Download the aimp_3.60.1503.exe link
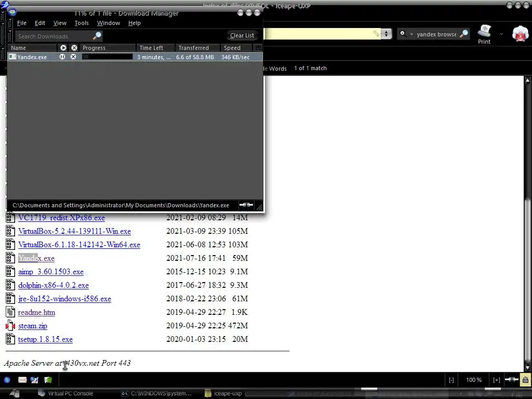Image resolution: width=532 pixels, height=399 pixels. click(51, 272)
